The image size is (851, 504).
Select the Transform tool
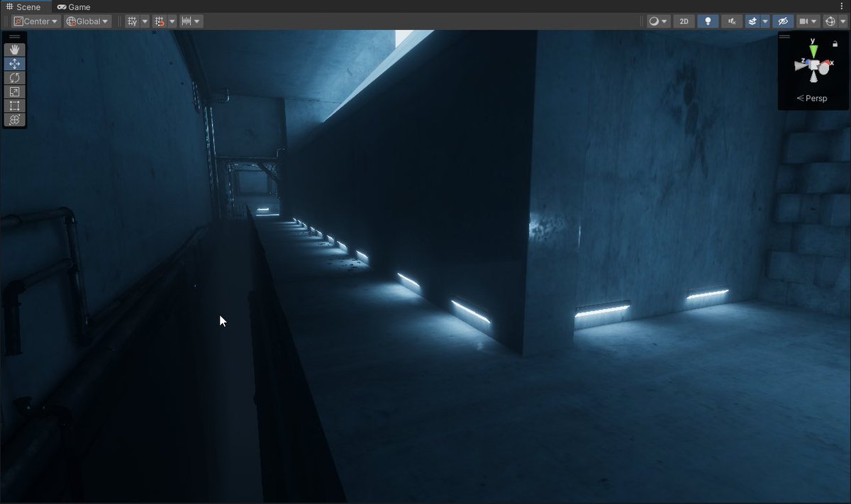[x=15, y=120]
